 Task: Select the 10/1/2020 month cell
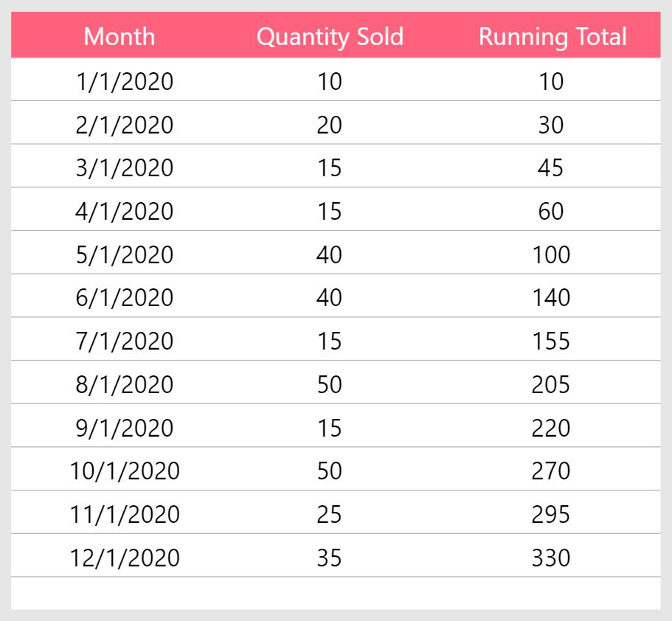click(124, 471)
